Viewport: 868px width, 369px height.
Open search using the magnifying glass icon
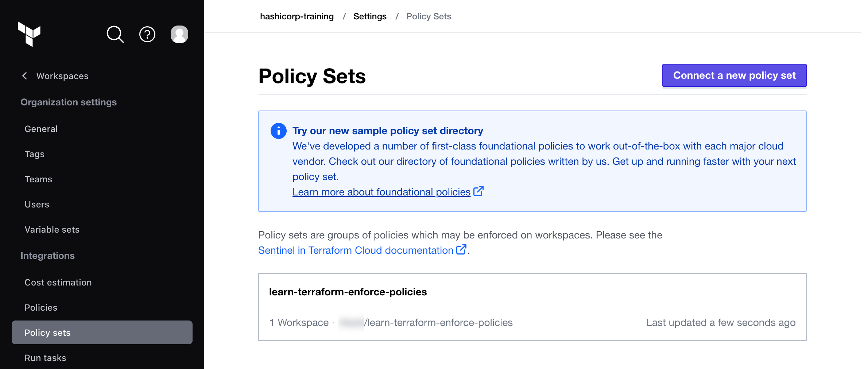coord(115,34)
